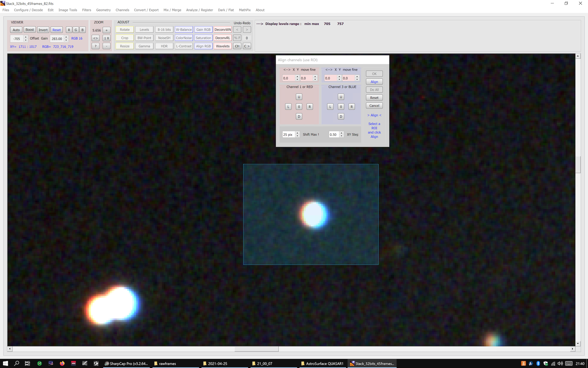Open the ColorNoise tool
588x368 pixels.
click(184, 38)
